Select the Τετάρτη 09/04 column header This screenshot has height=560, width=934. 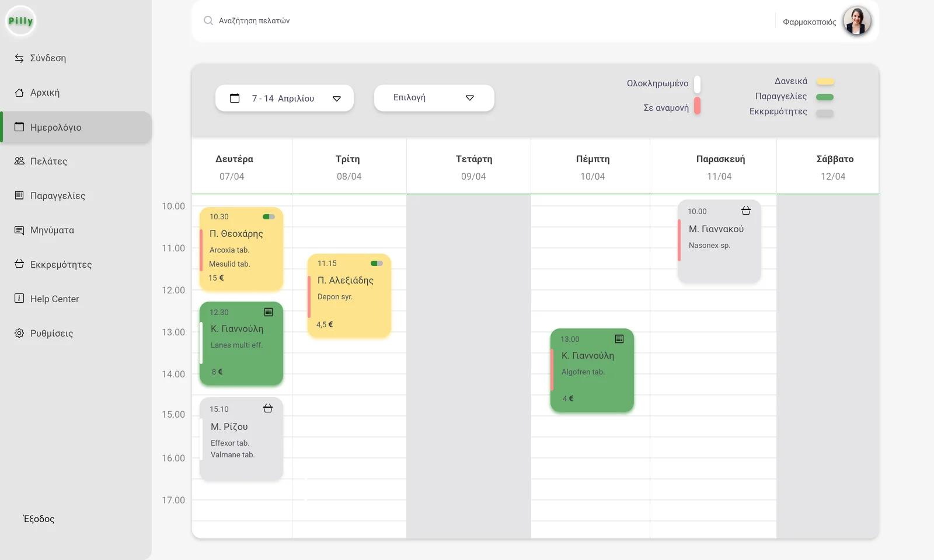click(469, 167)
